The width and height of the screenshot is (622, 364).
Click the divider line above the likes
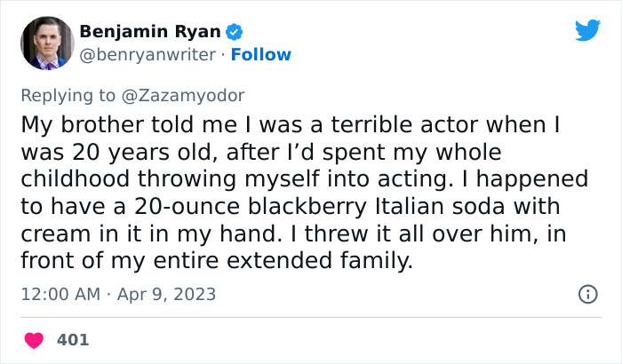311,317
